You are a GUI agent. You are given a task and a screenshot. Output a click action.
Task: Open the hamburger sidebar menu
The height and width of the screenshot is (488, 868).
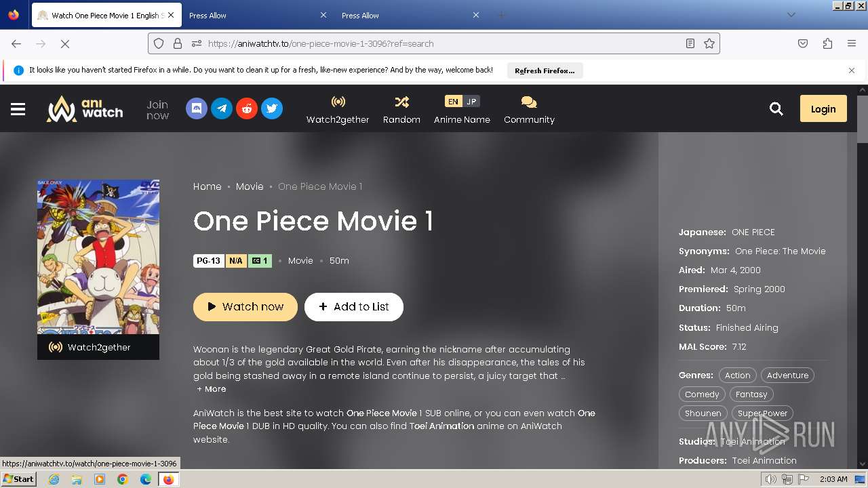coord(18,108)
